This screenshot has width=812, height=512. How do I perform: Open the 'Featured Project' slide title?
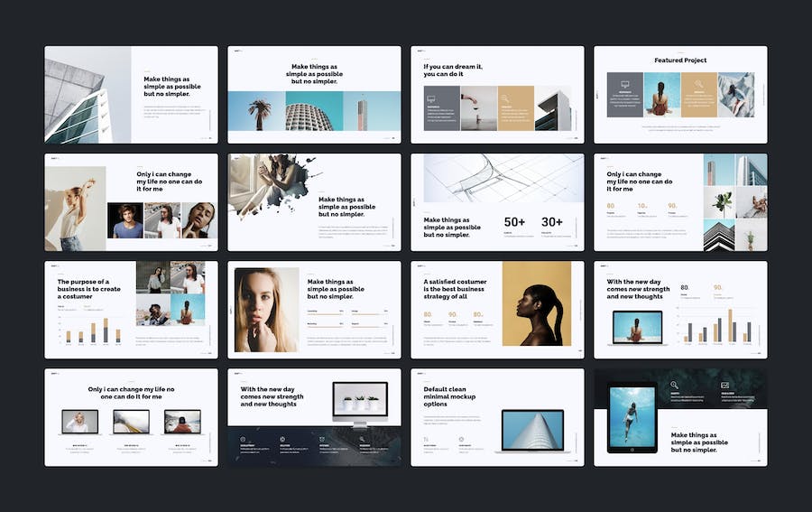click(680, 61)
